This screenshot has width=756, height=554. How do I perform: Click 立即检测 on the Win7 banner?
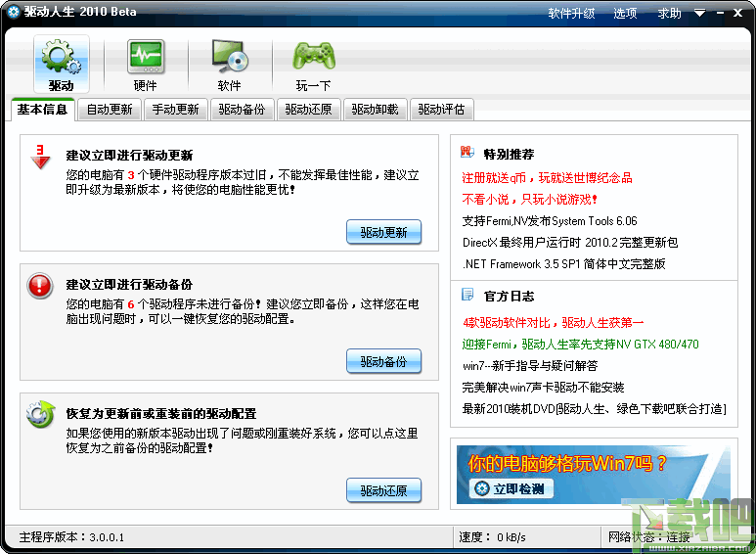pos(511,488)
